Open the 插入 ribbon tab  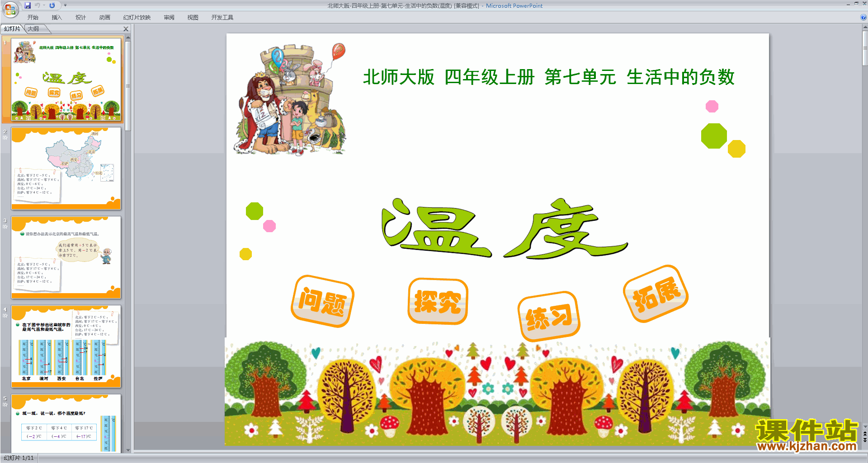(x=57, y=18)
